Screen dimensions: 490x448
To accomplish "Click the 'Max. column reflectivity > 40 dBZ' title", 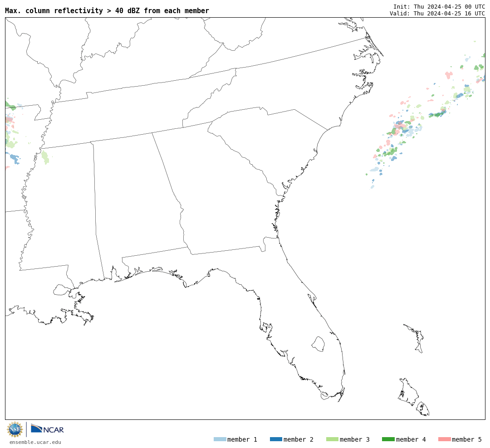I will tap(107, 10).
